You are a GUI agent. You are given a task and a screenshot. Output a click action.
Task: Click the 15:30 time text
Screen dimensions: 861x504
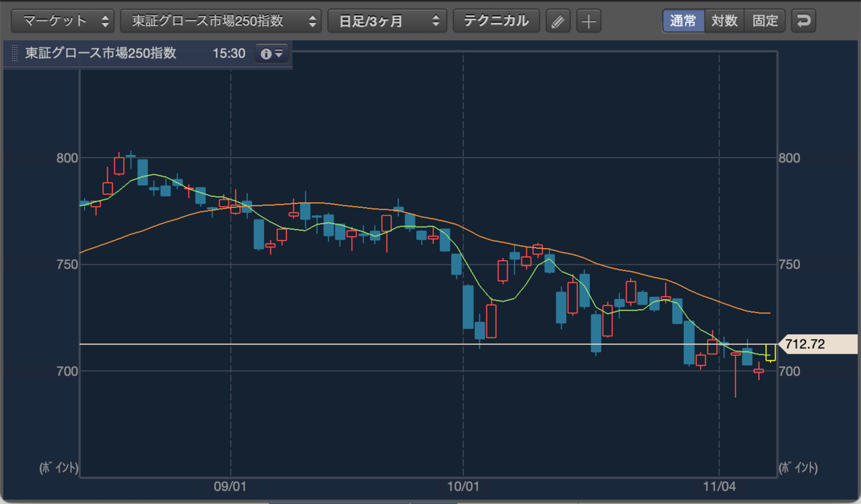coord(227,54)
